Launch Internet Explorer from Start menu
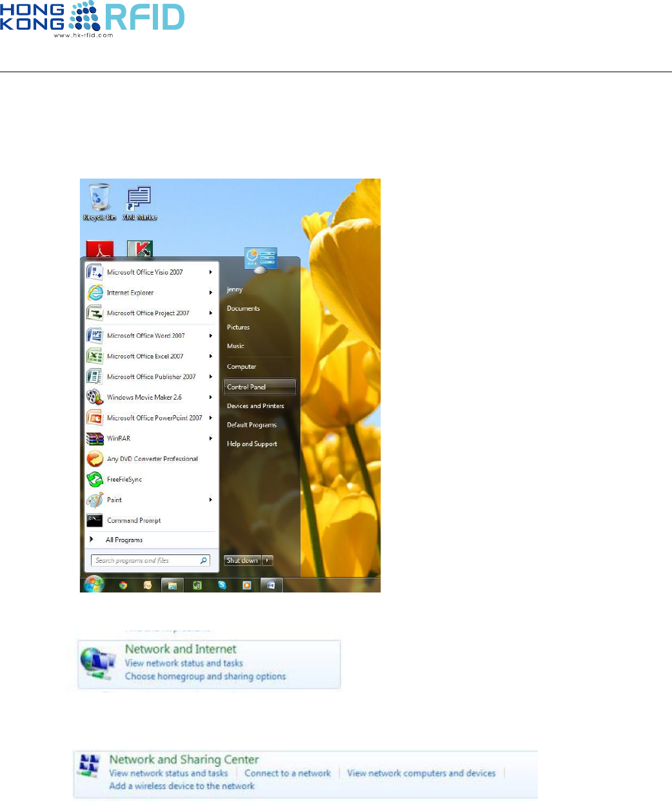The width and height of the screenshot is (672, 802). (95, 293)
